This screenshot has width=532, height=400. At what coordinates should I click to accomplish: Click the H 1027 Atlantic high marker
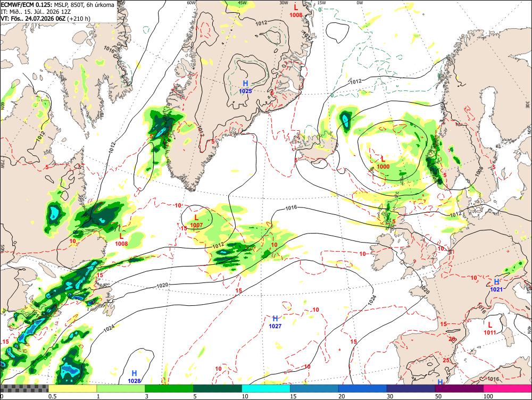(x=275, y=322)
